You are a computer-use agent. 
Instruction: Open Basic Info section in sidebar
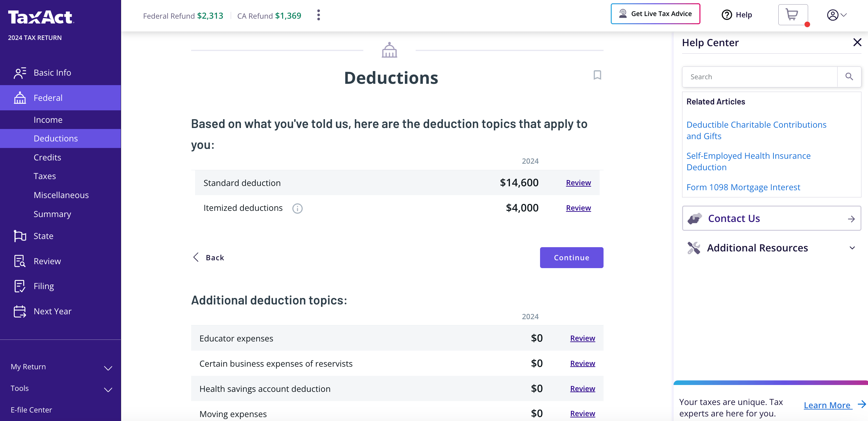[x=52, y=72]
